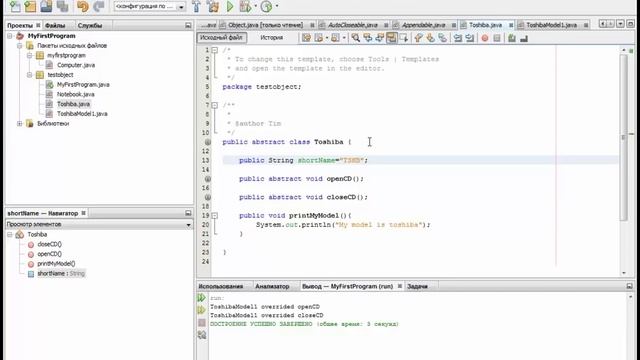Screen dimensions: 640x360
Task: Click the New File toolbar icon
Action: (15, 6)
